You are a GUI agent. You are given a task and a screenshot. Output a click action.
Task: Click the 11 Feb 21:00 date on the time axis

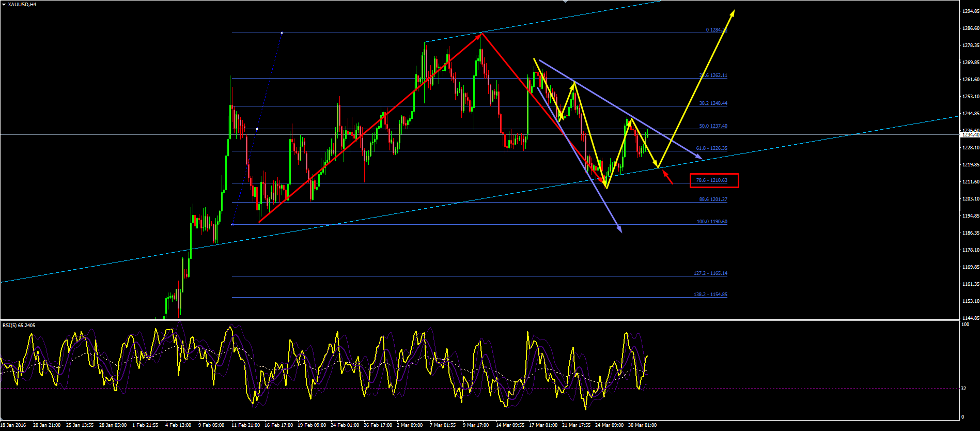(x=246, y=425)
